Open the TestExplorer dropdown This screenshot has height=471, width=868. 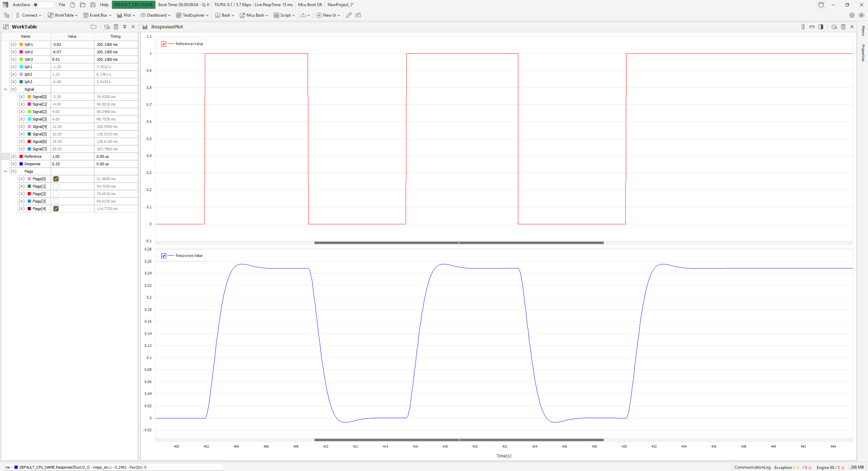tap(192, 15)
